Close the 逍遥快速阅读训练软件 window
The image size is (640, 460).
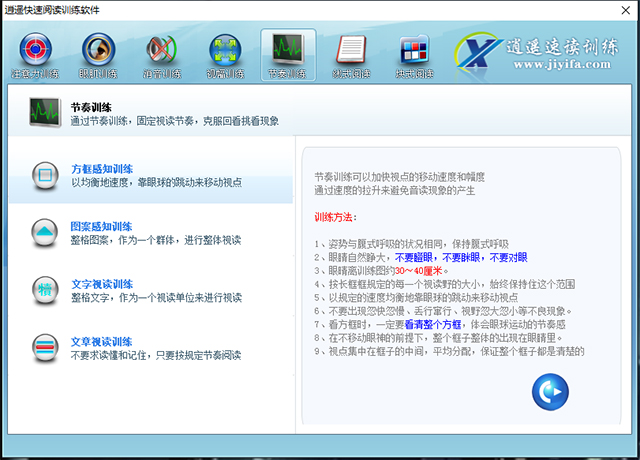pyautogui.click(x=626, y=10)
